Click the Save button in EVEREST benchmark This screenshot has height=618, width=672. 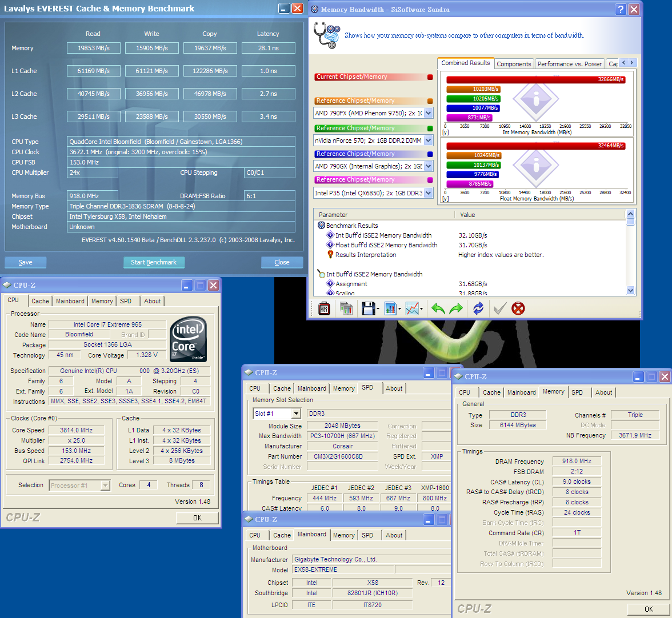coord(25,262)
